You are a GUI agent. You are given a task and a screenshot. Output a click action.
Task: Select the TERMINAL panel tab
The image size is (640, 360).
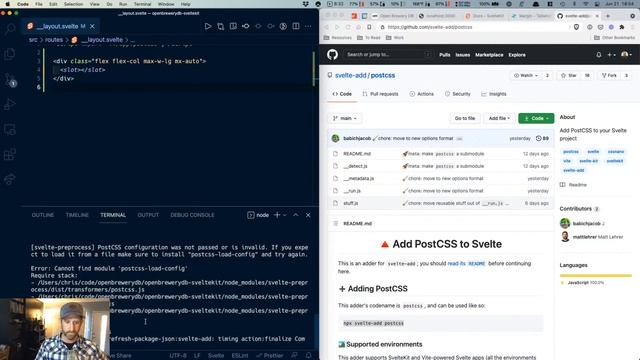point(113,215)
